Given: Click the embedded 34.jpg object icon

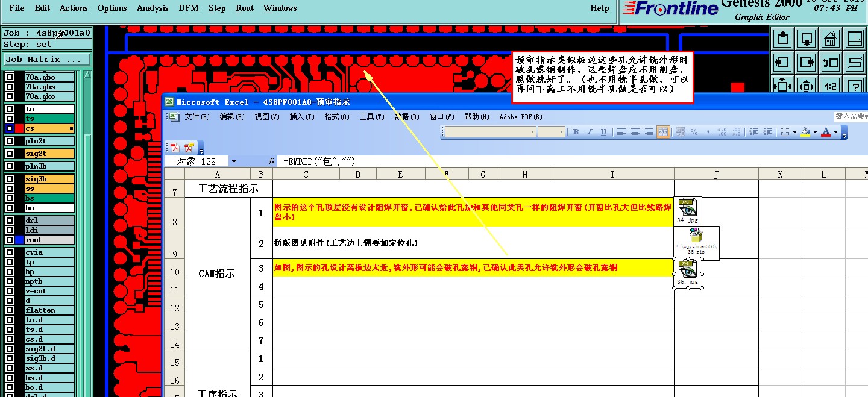Looking at the screenshot, I should pyautogui.click(x=687, y=210).
